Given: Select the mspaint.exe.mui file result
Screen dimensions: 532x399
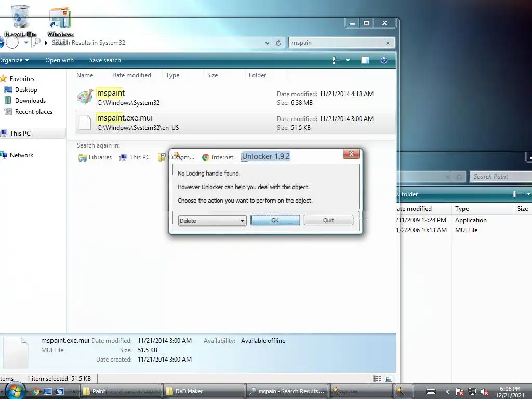Looking at the screenshot, I should (x=235, y=123).
